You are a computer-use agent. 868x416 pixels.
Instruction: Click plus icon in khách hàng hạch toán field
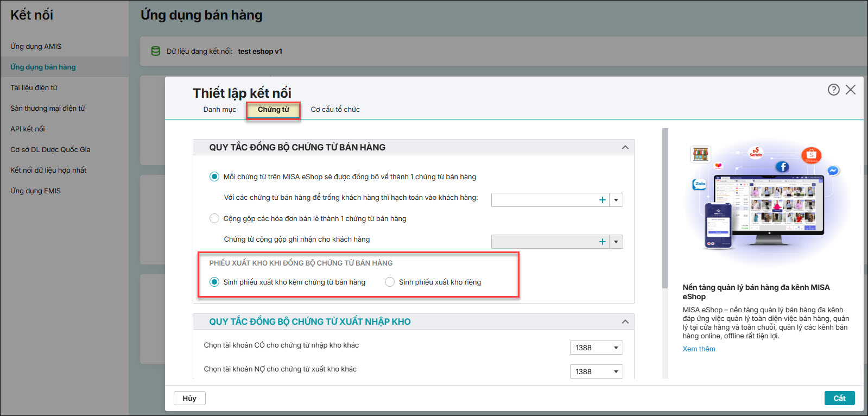coord(602,200)
